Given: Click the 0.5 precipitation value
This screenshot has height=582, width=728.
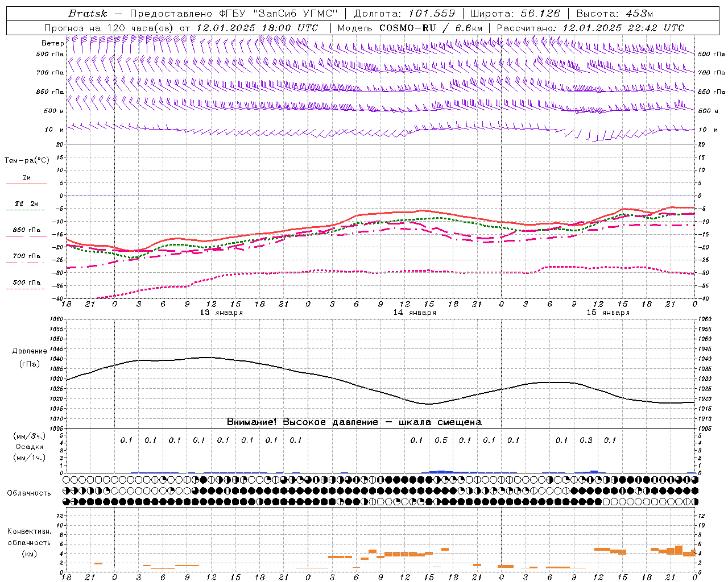Looking at the screenshot, I should coord(441,440).
